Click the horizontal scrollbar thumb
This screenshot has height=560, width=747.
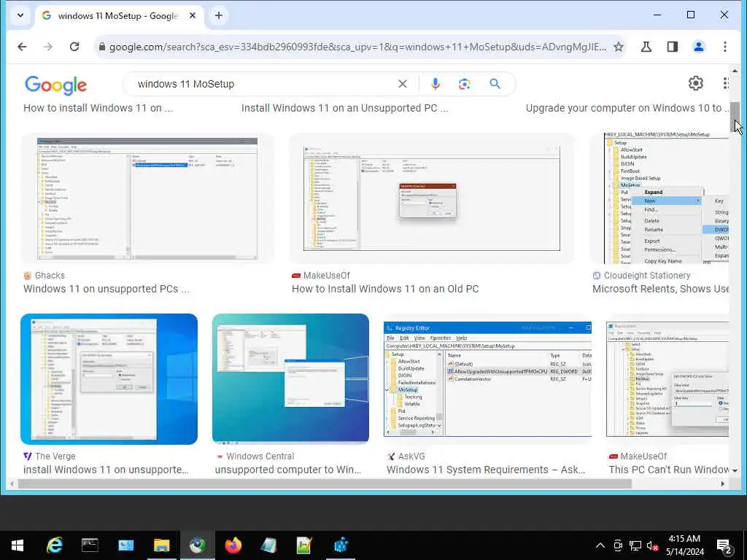click(325, 484)
